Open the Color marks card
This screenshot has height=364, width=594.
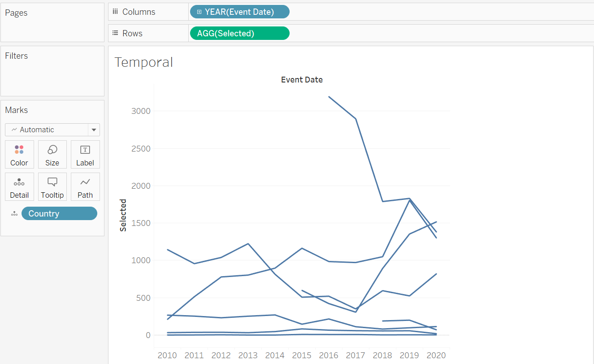(x=19, y=155)
